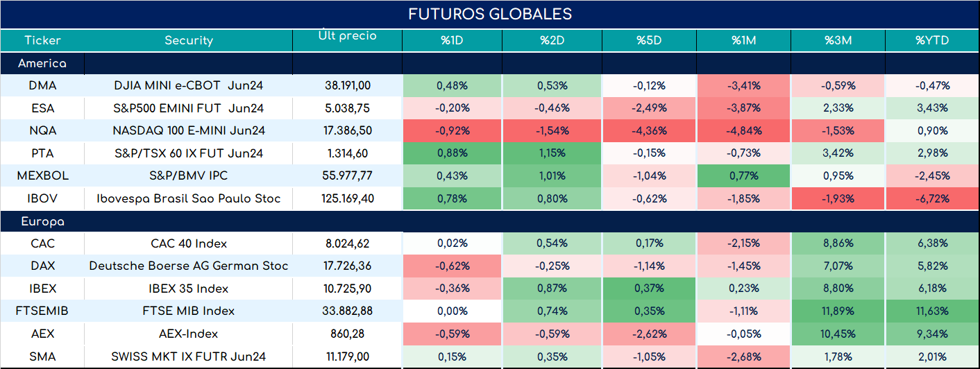Click the ESA %1M cell showing -3,87%
The height and width of the screenshot is (369, 980).
tap(744, 108)
